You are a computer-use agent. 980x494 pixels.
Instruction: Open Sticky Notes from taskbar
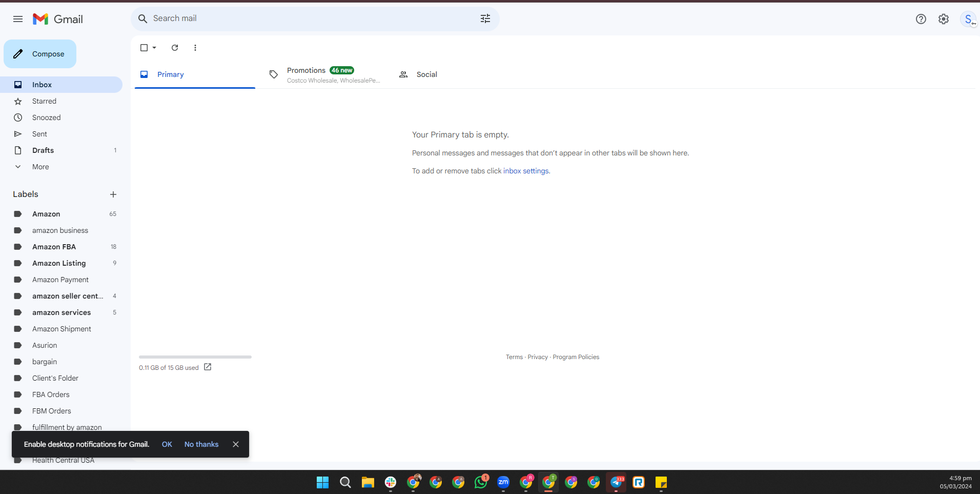pyautogui.click(x=661, y=482)
